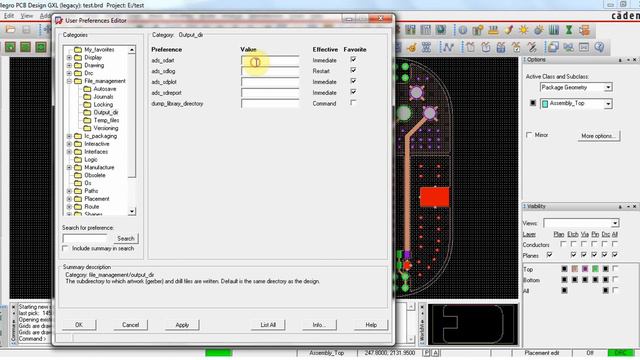The height and width of the screenshot is (360, 640).
Task: Click the dimmed sun dehighlight icon
Action: tap(539, 30)
